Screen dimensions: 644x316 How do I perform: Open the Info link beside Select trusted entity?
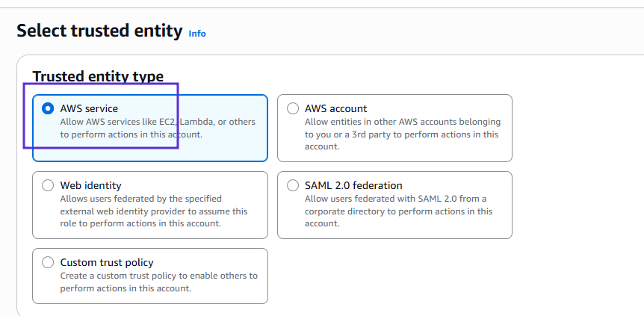point(197,34)
